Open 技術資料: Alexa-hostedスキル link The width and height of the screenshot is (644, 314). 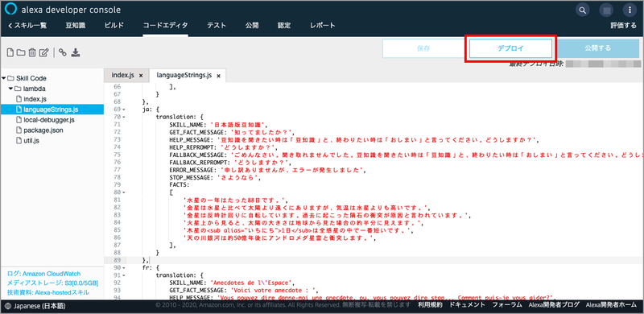pyautogui.click(x=47, y=292)
